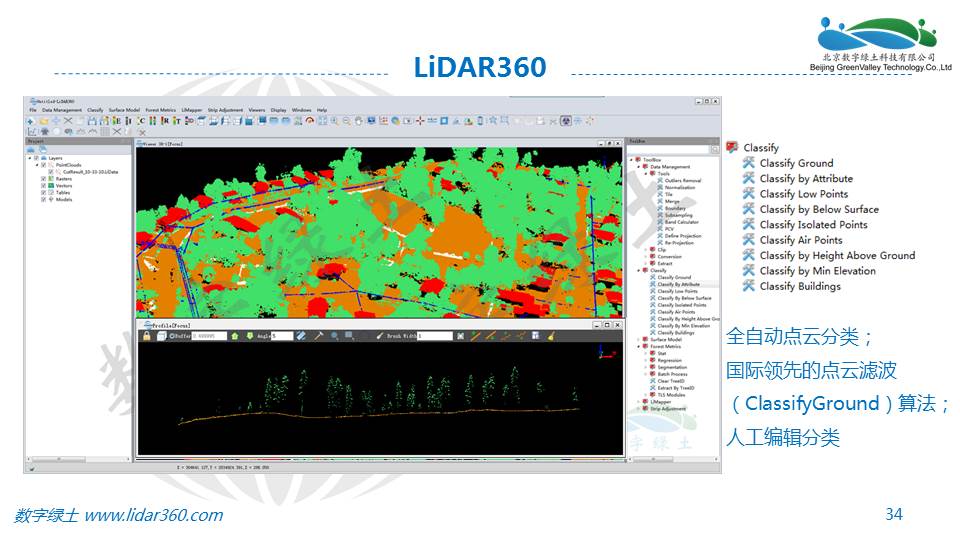The width and height of the screenshot is (960, 540).
Task: Click the ToolBox search field
Action: click(669, 149)
